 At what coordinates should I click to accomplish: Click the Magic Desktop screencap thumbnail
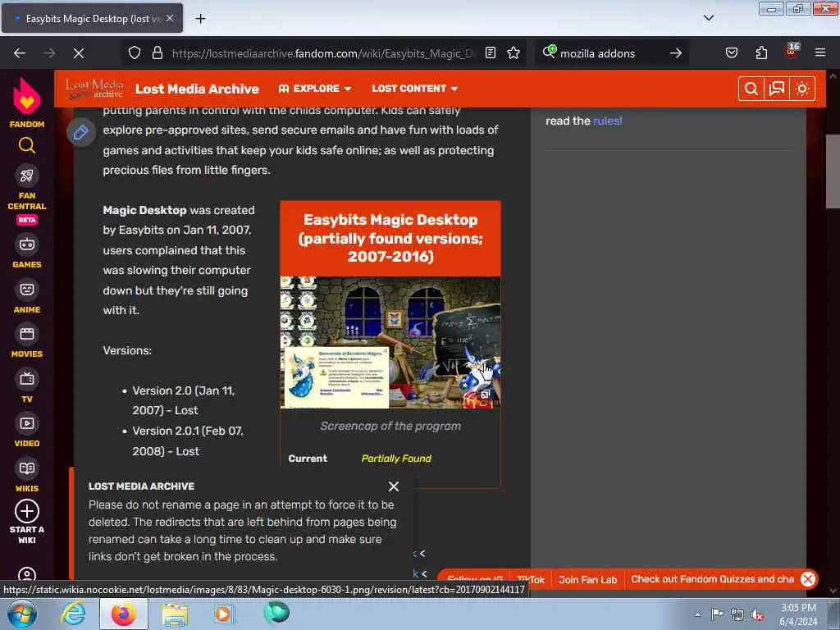390,342
